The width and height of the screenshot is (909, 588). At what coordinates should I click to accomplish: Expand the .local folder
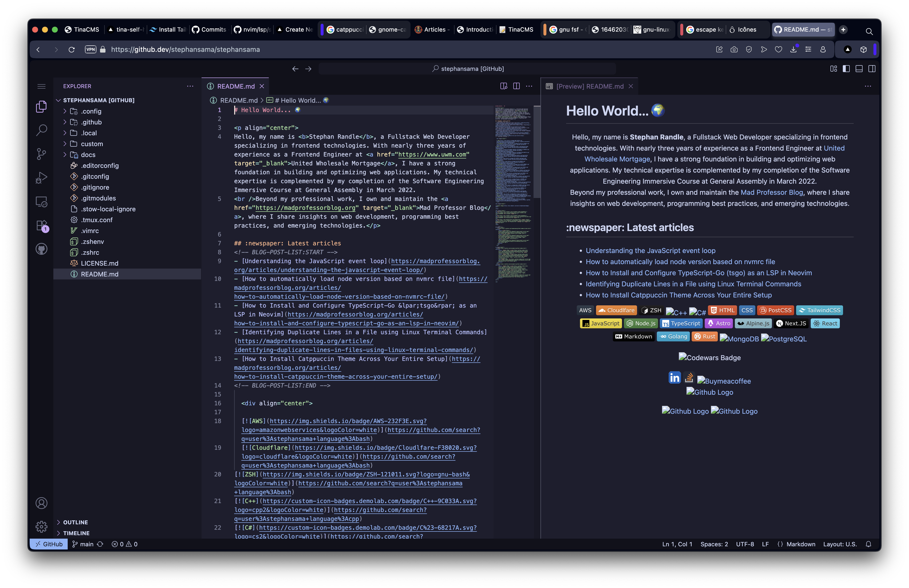click(127, 133)
